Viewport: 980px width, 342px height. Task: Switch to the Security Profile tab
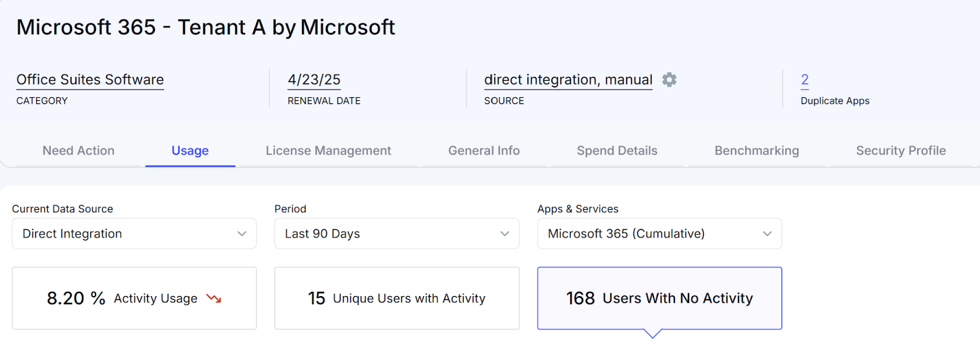coord(901,151)
